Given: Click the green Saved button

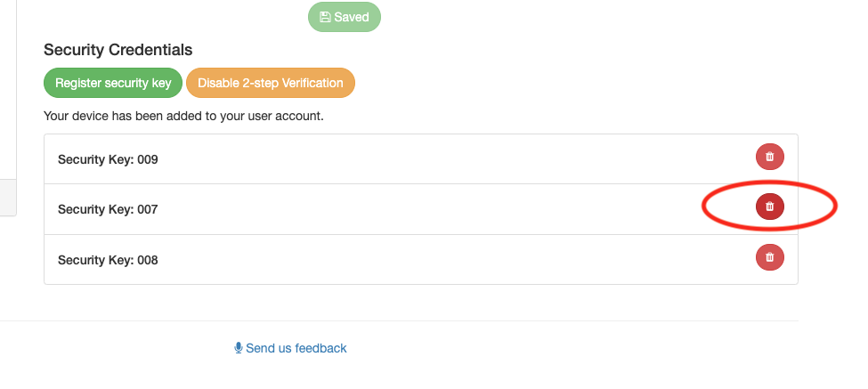Looking at the screenshot, I should point(345,17).
